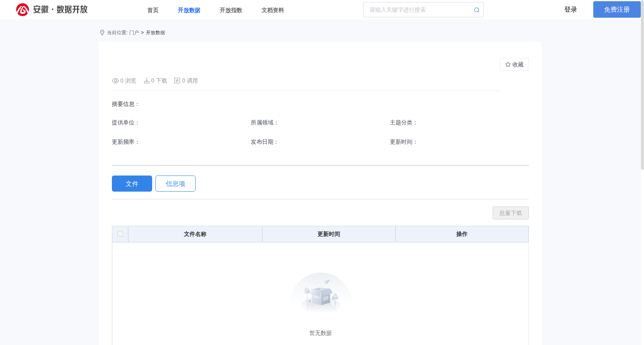Click the 暂无数据 empty-state text
This screenshot has width=644, height=345.
[x=320, y=333]
